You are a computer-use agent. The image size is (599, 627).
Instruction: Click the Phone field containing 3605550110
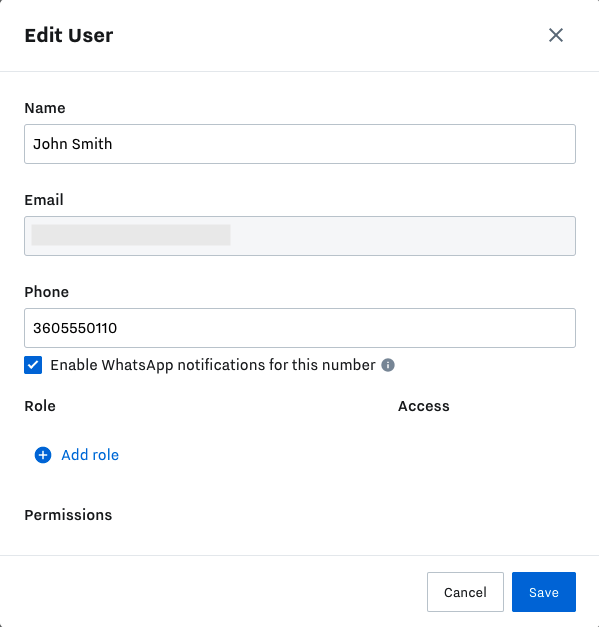[x=300, y=328]
